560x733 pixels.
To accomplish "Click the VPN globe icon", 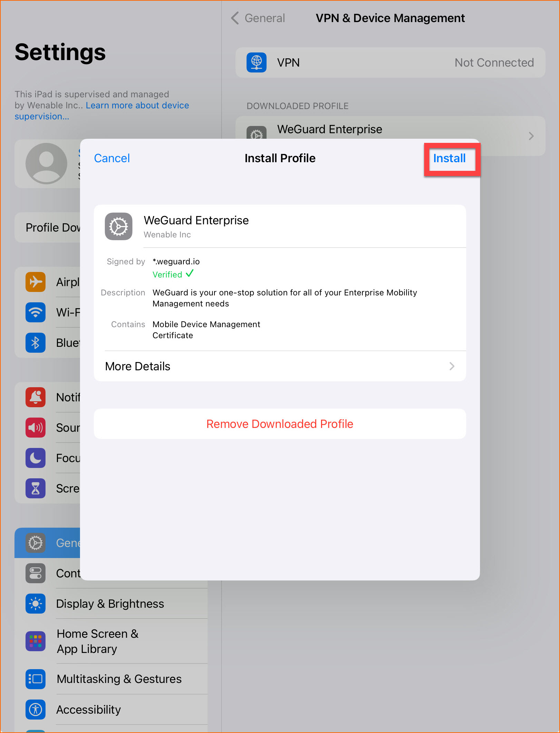I will pos(257,62).
